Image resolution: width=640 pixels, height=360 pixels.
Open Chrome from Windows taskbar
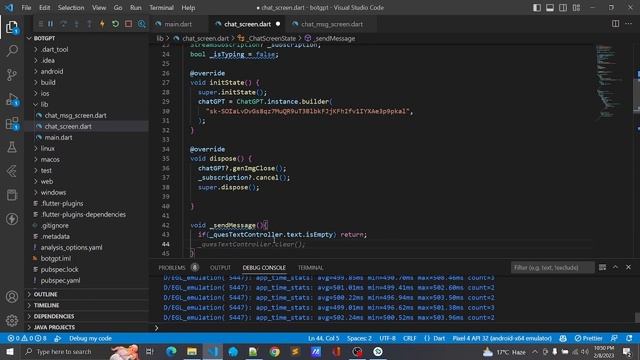coord(274,351)
